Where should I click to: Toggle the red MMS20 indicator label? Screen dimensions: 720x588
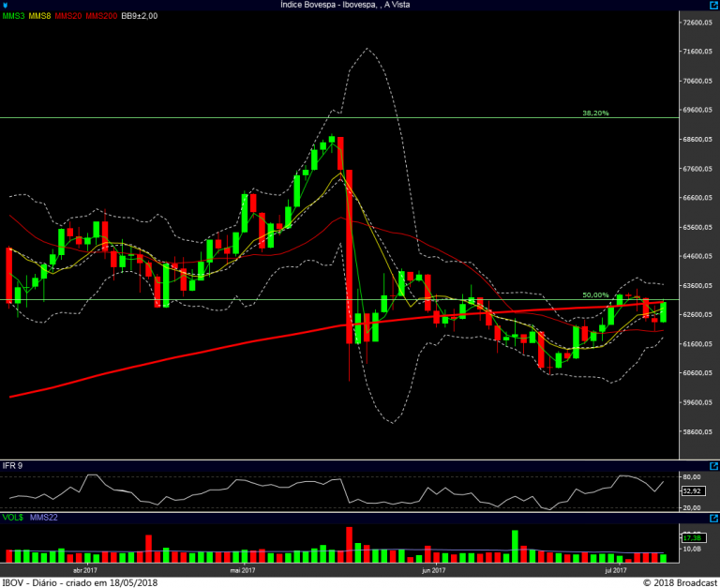67,16
